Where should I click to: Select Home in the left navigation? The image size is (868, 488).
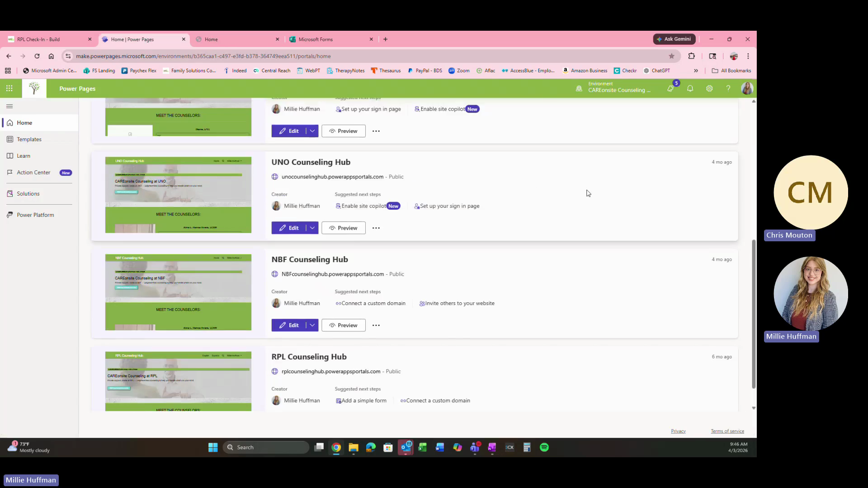(x=40, y=123)
